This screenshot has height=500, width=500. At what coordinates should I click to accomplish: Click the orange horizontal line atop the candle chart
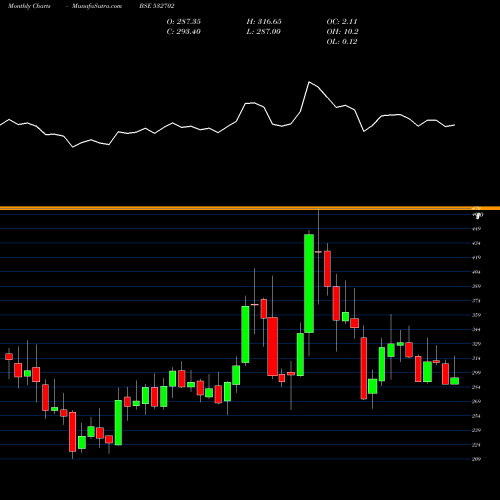point(250,208)
